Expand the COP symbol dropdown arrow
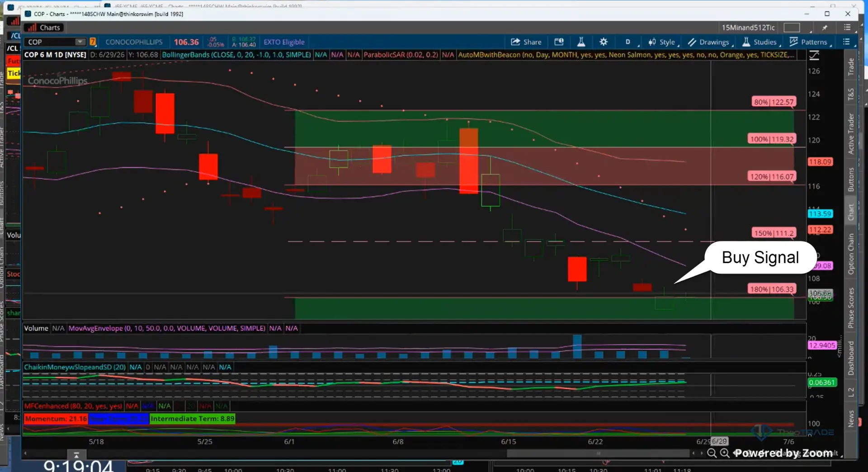Screen dimensions: 868x472 [80, 42]
